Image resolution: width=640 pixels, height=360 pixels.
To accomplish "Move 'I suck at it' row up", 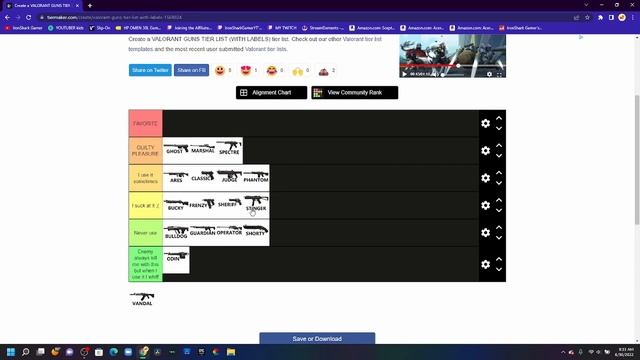I will [499, 200].
